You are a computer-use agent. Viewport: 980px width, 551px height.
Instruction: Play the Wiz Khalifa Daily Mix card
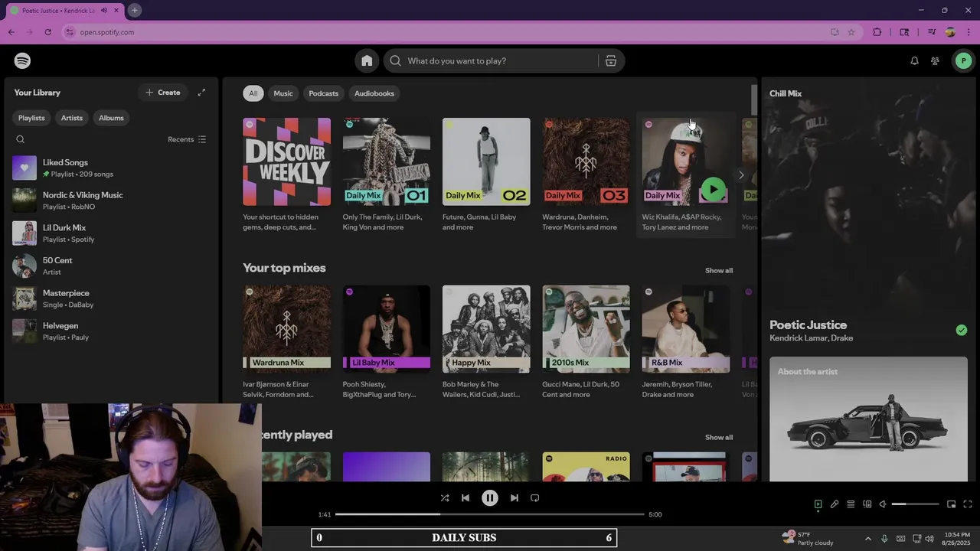point(713,189)
